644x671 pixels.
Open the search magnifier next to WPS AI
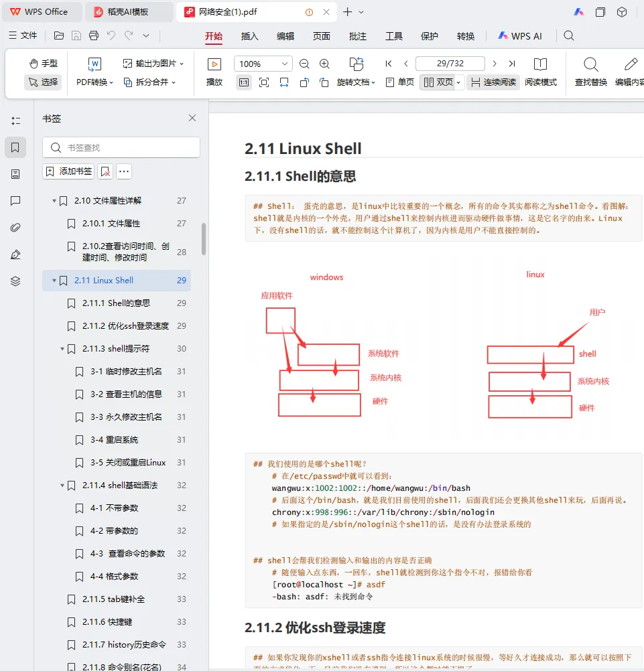pos(569,35)
